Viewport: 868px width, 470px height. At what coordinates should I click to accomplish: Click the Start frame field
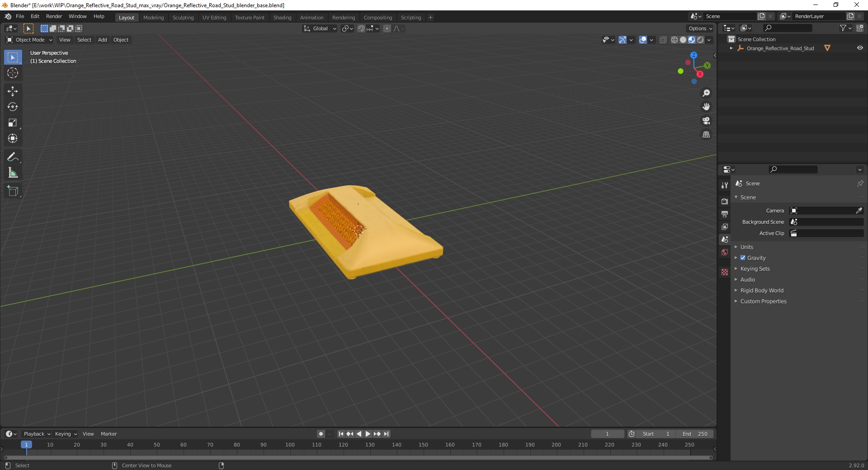(x=656, y=434)
